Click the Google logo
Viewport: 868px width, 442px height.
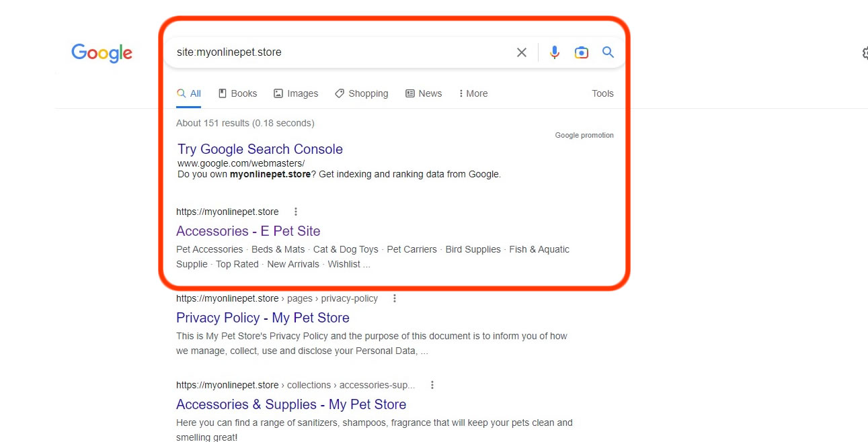coord(102,53)
